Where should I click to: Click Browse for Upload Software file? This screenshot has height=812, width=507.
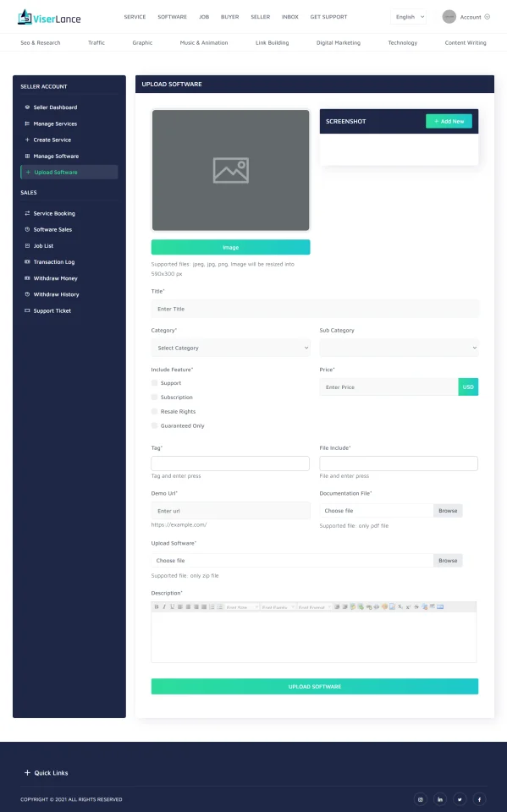[448, 560]
